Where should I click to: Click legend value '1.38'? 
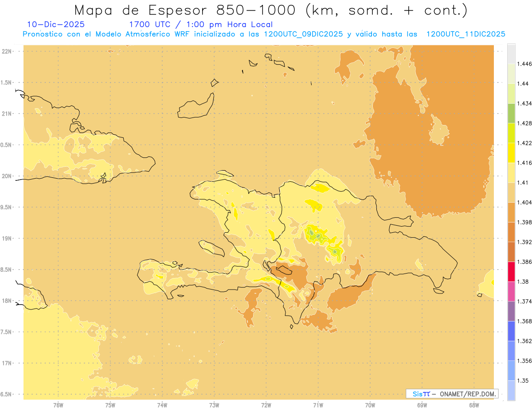[523, 282]
